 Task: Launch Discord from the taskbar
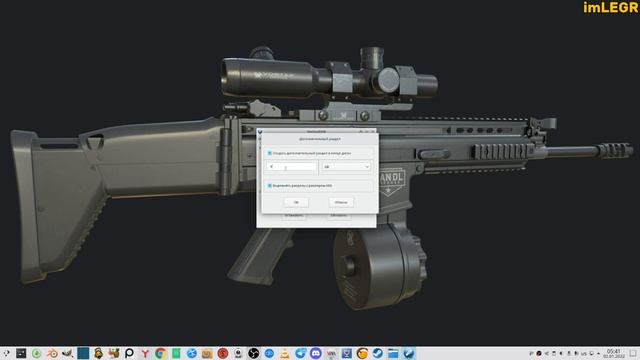[x=316, y=353]
